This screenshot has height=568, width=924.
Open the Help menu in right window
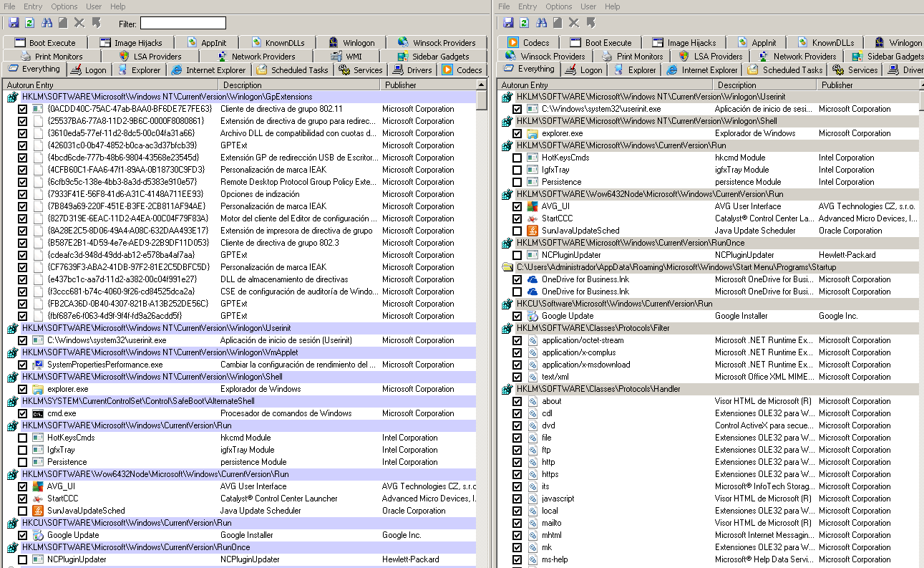click(x=613, y=6)
